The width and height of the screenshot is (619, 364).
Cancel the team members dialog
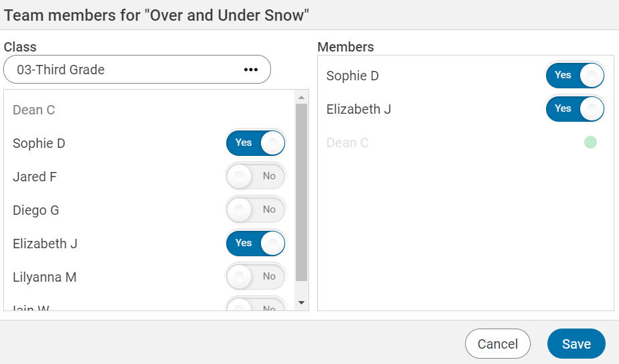click(x=497, y=344)
